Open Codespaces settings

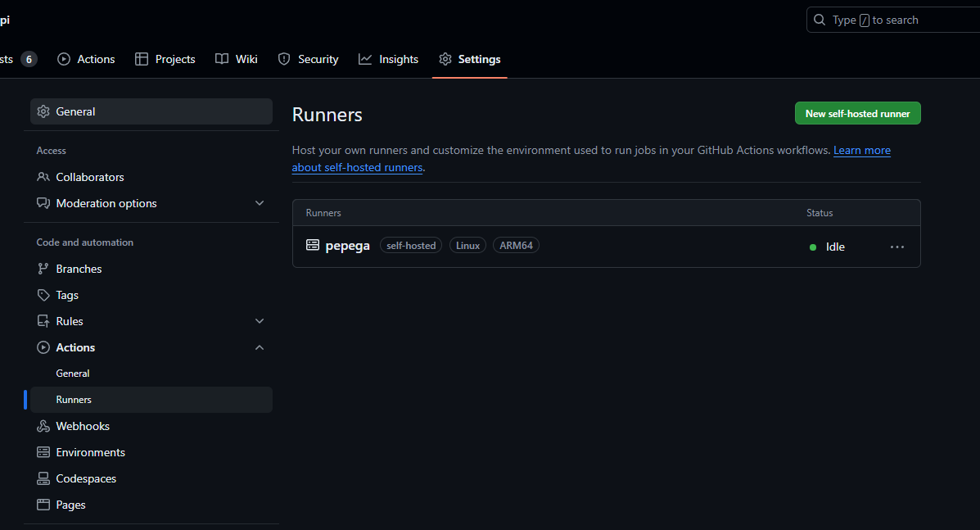click(151, 478)
